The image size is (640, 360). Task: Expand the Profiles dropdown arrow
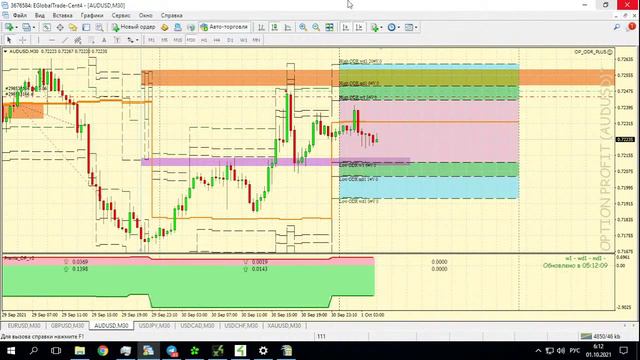click(33, 27)
